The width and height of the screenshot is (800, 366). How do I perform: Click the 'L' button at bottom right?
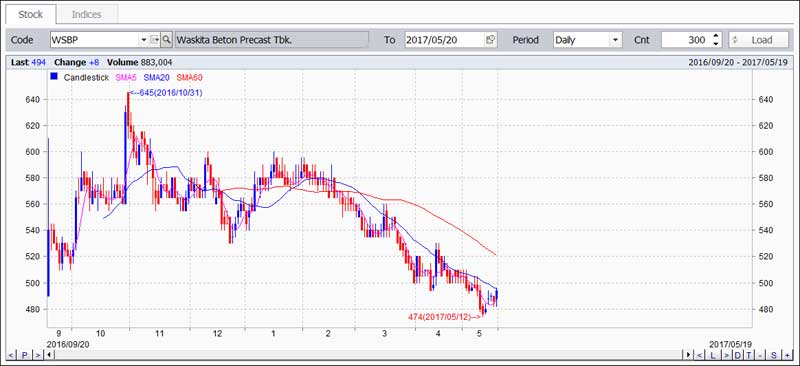pyautogui.click(x=713, y=355)
